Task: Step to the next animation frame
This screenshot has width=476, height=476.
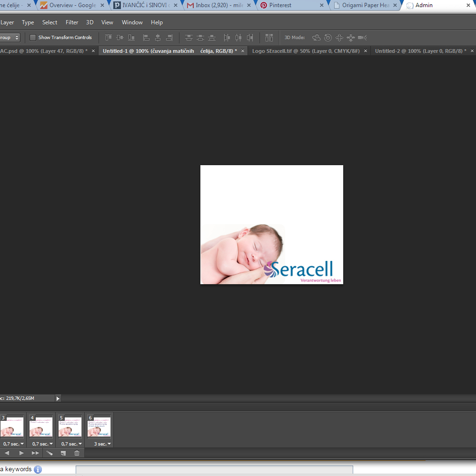Action: point(35,453)
